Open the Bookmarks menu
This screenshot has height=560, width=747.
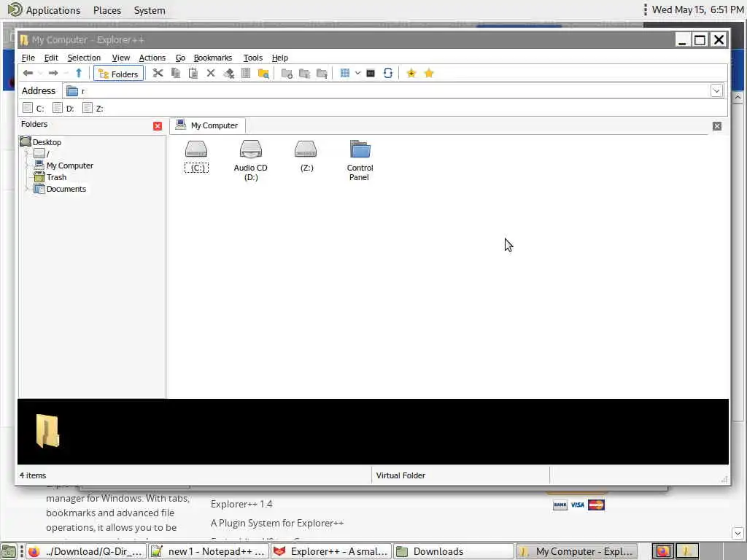212,58
